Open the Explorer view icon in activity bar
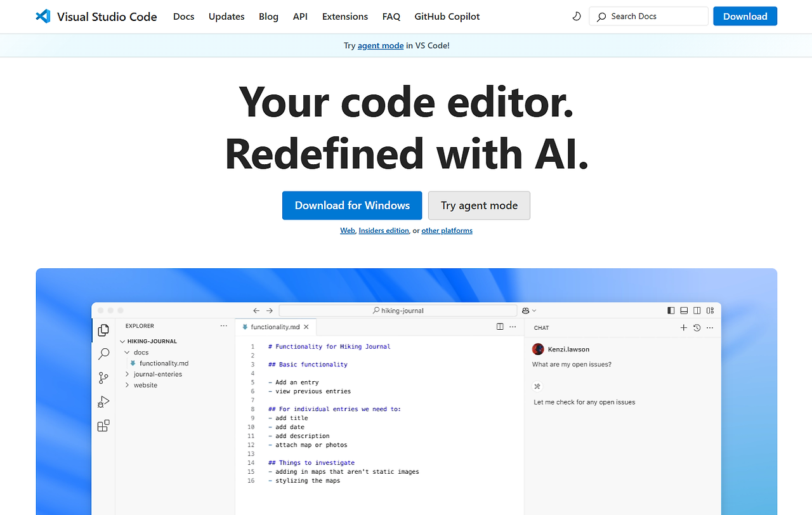812x515 pixels. [103, 330]
